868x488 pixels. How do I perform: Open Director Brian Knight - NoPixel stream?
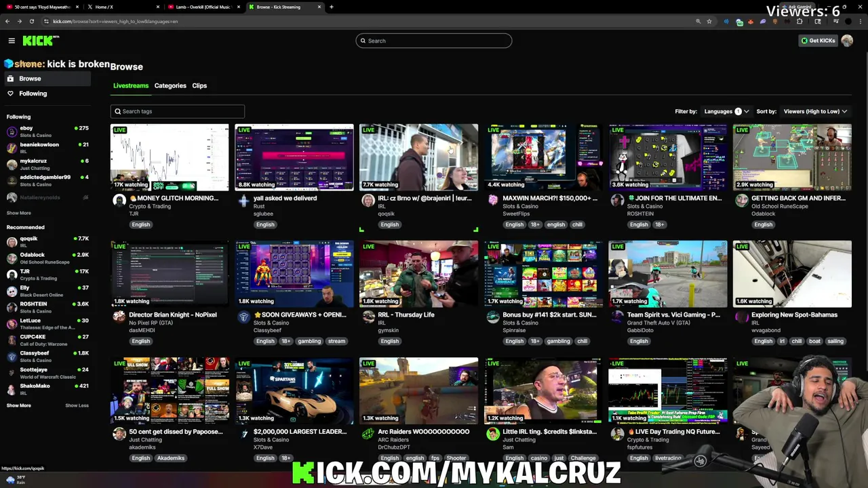[x=170, y=274]
